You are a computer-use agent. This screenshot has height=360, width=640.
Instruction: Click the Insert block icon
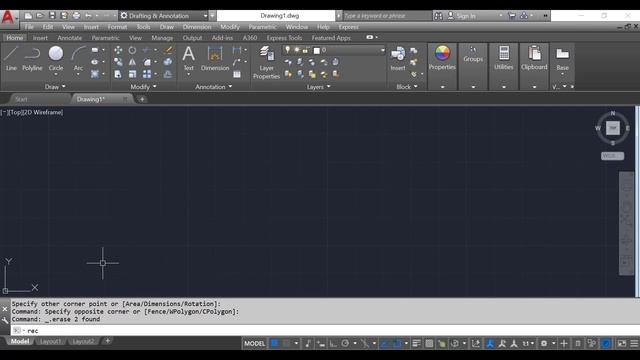coord(398,59)
